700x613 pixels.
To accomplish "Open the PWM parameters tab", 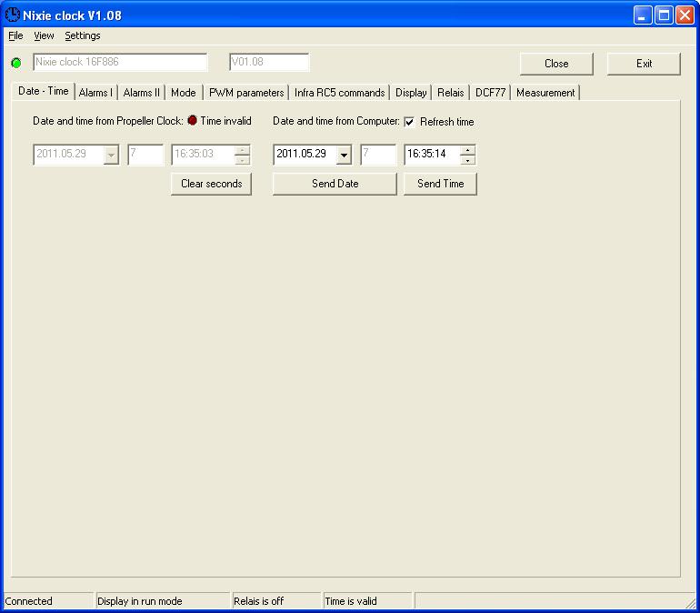I will pyautogui.click(x=246, y=93).
